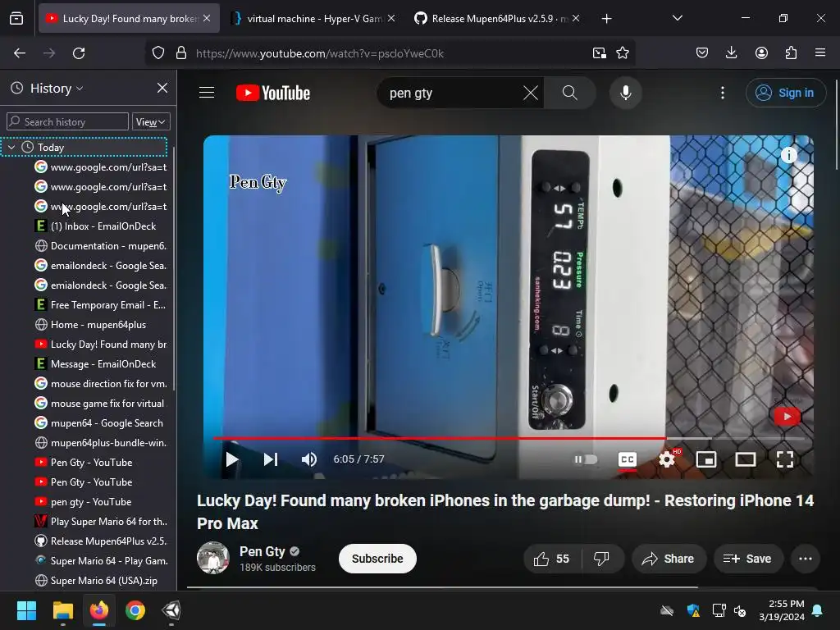Open YouTube settings three-dot menu
Image resolution: width=840 pixels, height=630 pixels.
[x=723, y=93]
